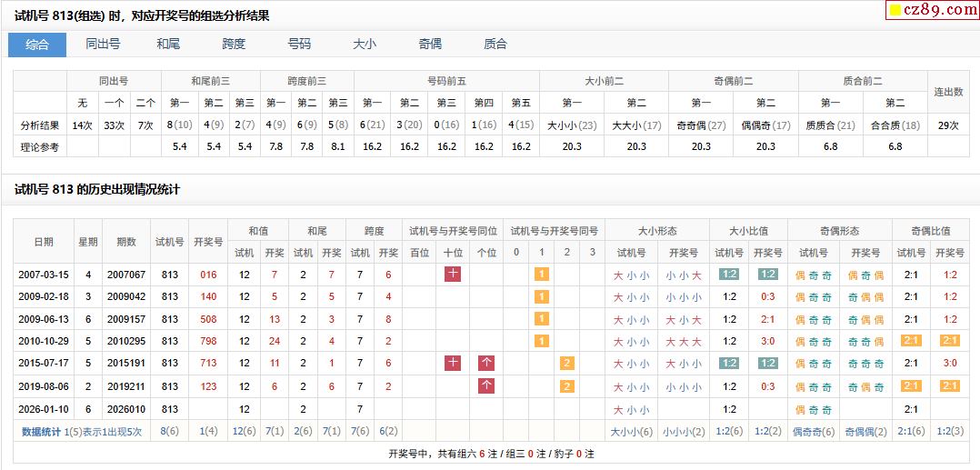
Task: Click the red 十 badge in the 2015-07-17 row
Action: coord(453,363)
